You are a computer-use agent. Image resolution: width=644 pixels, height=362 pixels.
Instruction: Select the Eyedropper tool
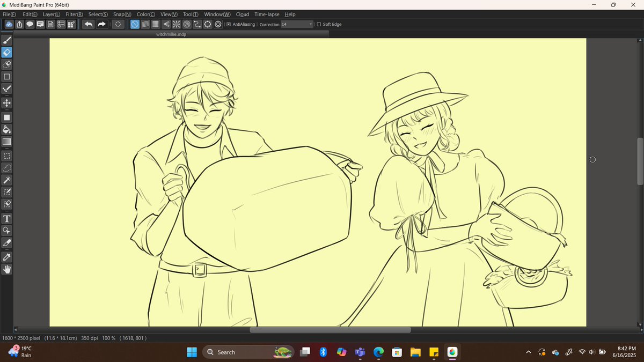click(7, 257)
